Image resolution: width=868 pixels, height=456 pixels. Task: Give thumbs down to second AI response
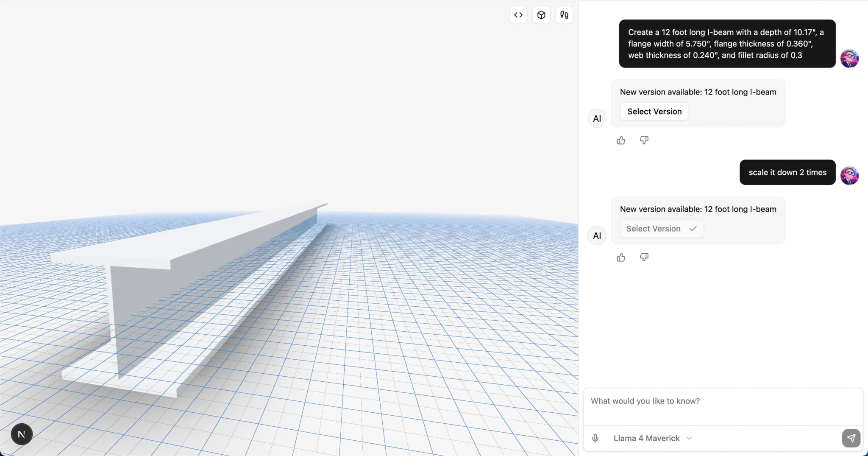pos(643,257)
